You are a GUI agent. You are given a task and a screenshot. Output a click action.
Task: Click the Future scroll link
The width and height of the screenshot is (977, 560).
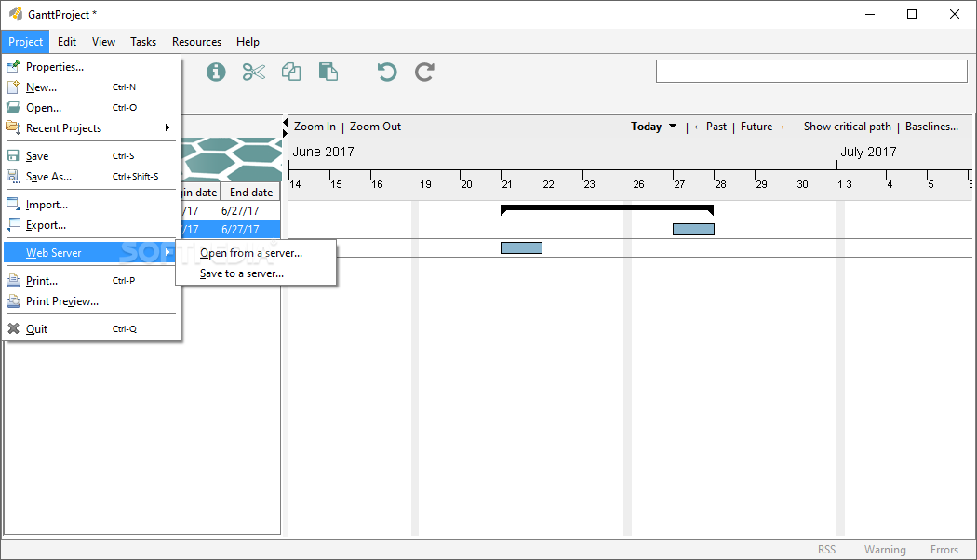pyautogui.click(x=763, y=127)
